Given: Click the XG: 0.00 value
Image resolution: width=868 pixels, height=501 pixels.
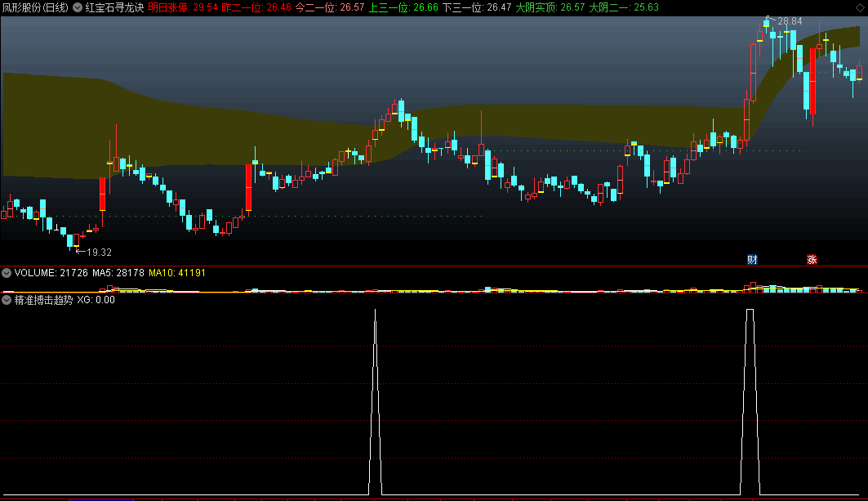Looking at the screenshot, I should [x=96, y=300].
